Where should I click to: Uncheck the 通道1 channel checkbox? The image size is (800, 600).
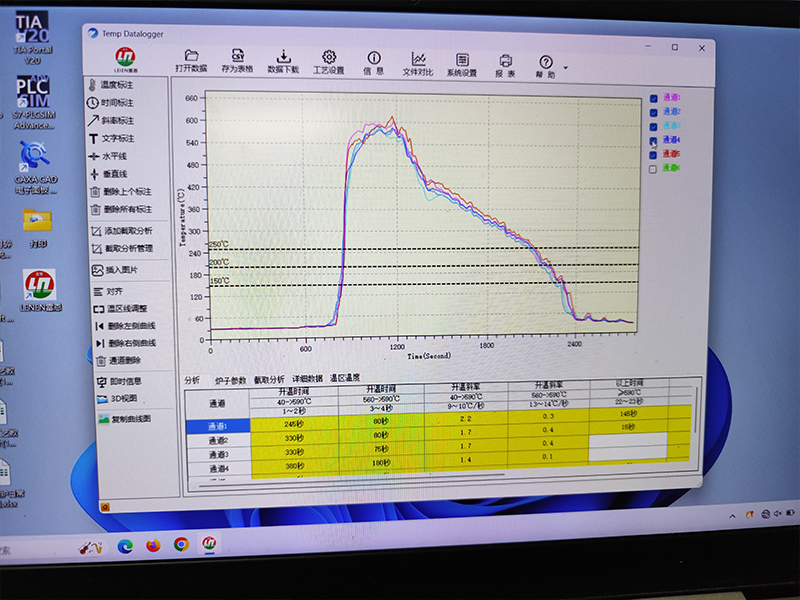[x=654, y=98]
